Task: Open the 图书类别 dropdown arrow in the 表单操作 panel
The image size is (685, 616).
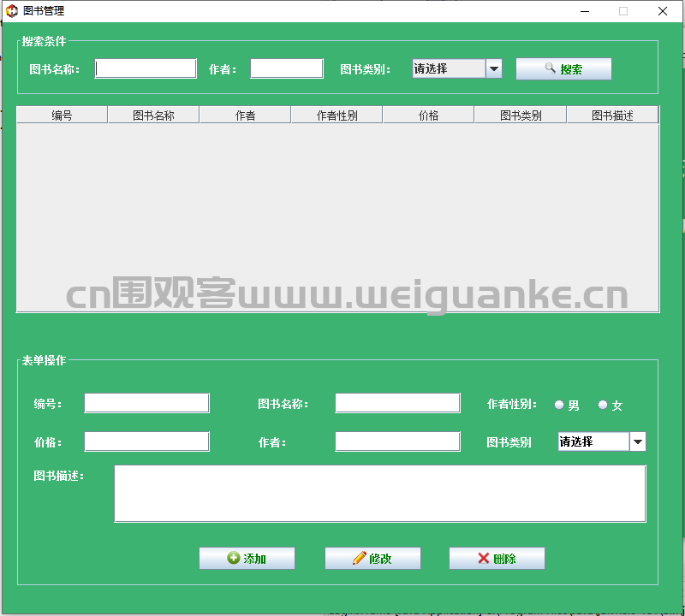Action: 637,441
